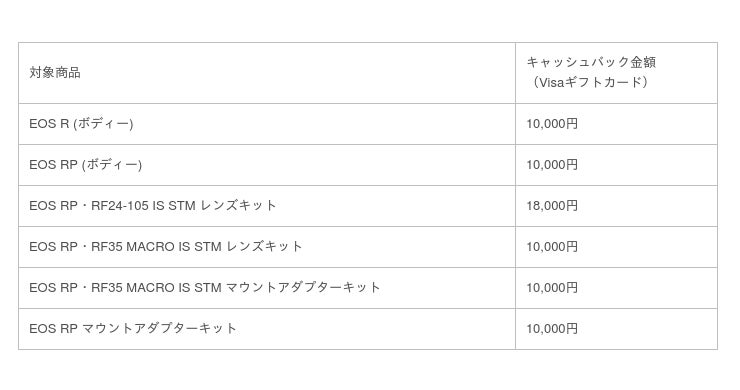Click the 10,000円 amount for EOS R
The width and height of the screenshot is (740, 390).
pyautogui.click(x=552, y=124)
